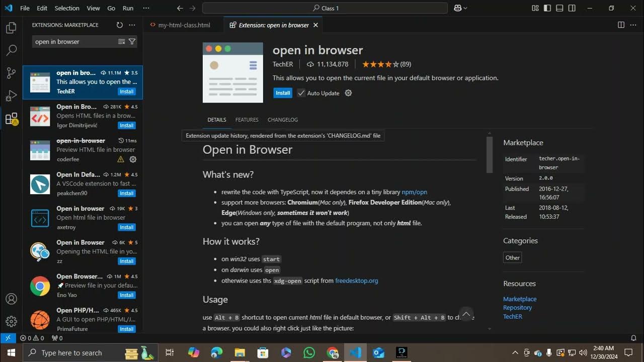Open the Repository resource link
The image size is (644, 362).
click(x=517, y=308)
